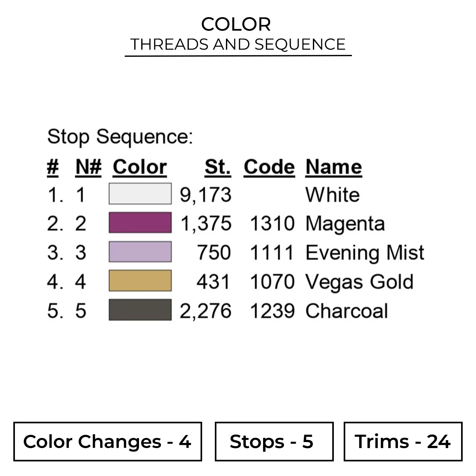Click the Trims - 24 box
Viewport: 476px width, 476px height.
403,441
